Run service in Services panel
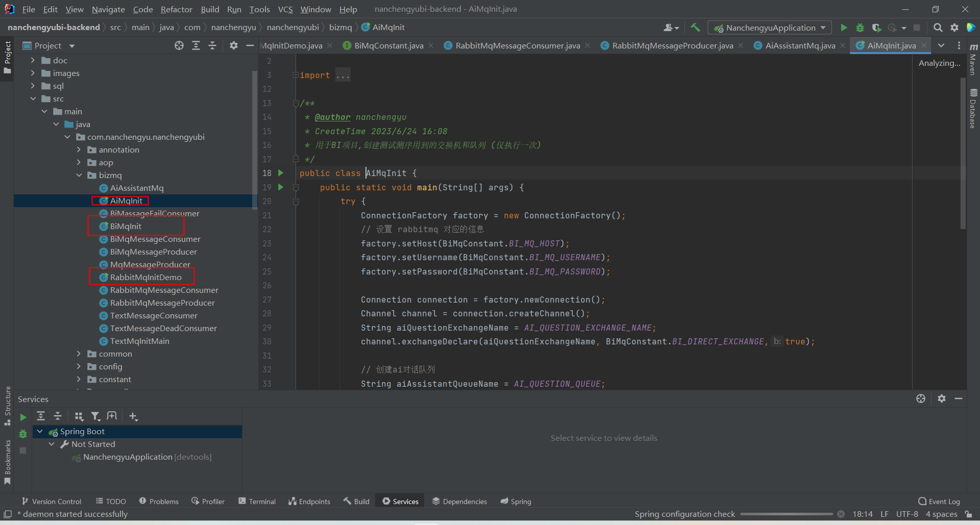 [x=23, y=417]
